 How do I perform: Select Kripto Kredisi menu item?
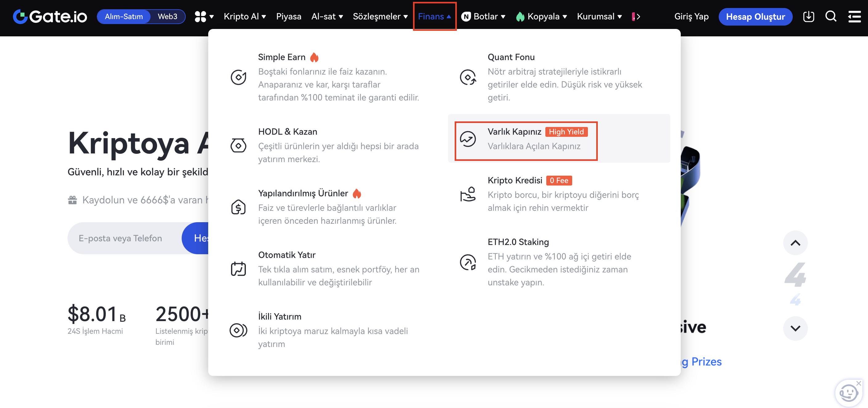click(x=515, y=181)
